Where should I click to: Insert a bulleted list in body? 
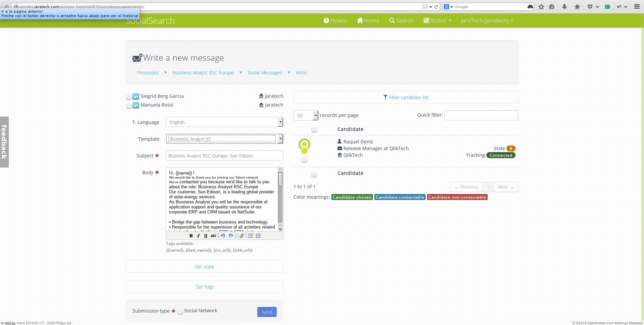(251, 236)
